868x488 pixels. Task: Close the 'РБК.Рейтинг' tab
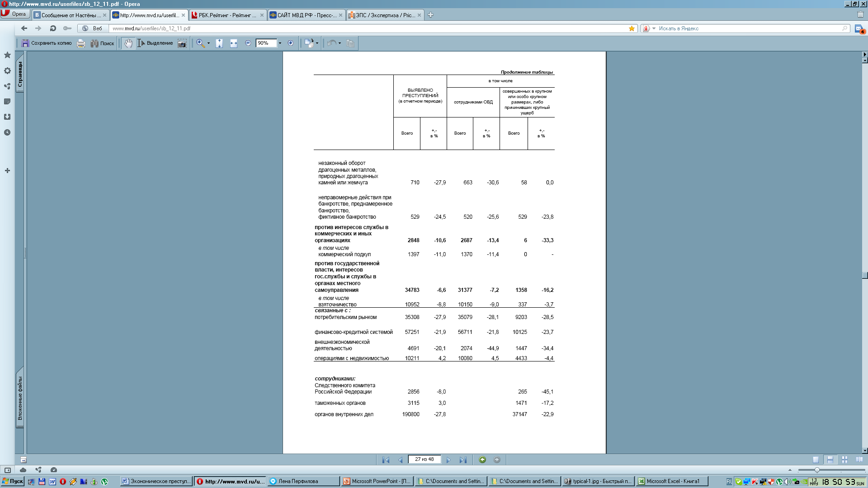click(261, 15)
